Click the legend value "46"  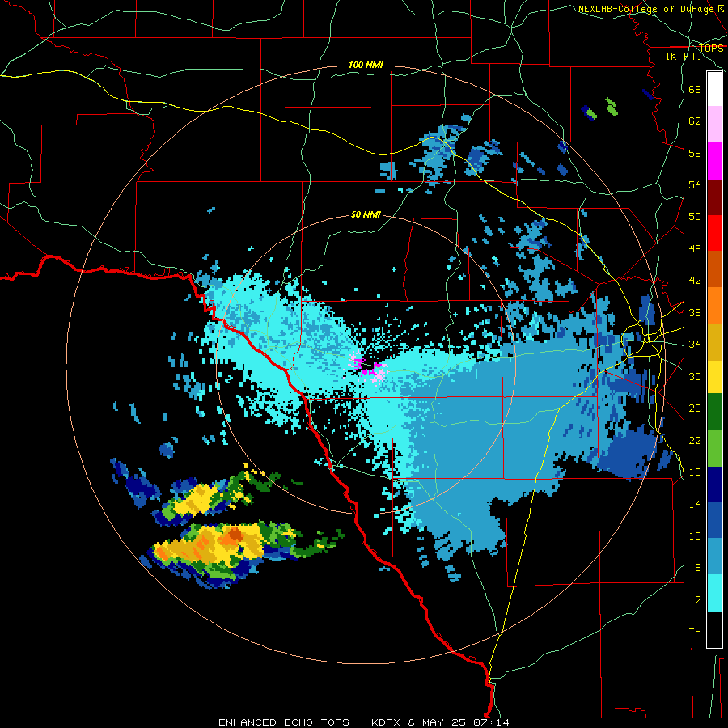tap(695, 249)
